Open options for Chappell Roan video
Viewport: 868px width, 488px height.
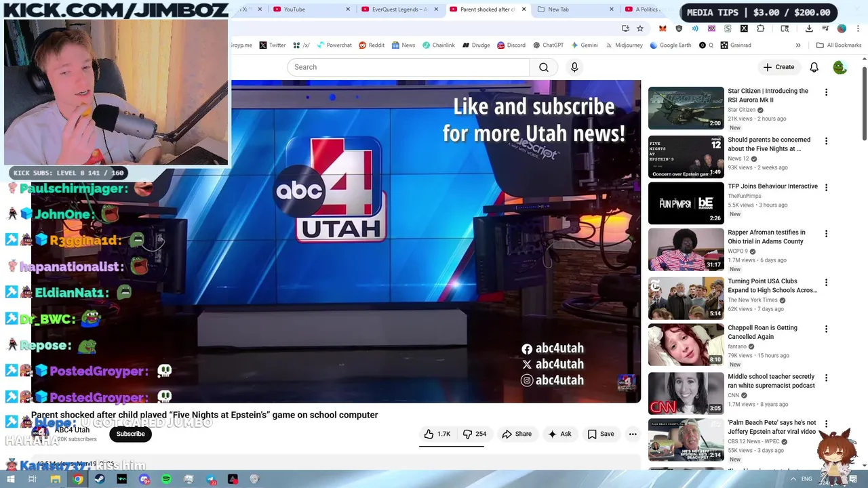tap(826, 329)
